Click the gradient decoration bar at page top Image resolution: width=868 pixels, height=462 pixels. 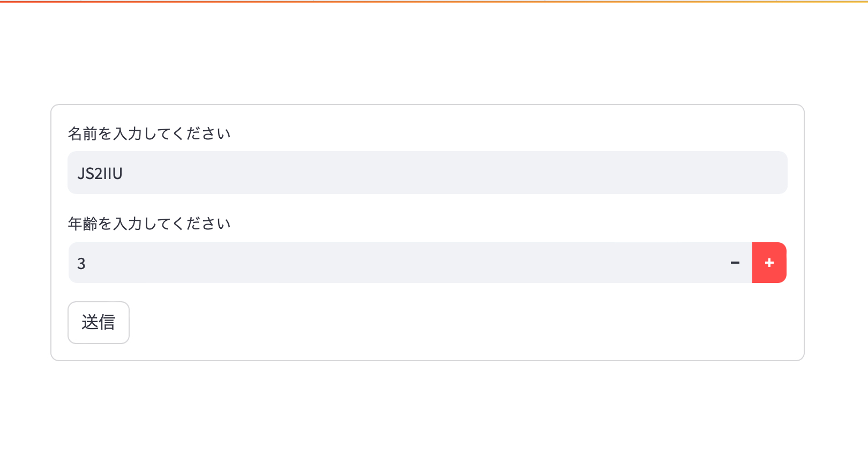pyautogui.click(x=434, y=2)
